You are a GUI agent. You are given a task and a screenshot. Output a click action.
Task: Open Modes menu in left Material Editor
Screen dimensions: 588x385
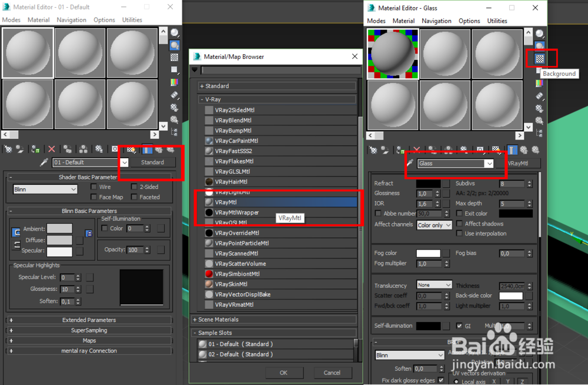[x=11, y=20]
